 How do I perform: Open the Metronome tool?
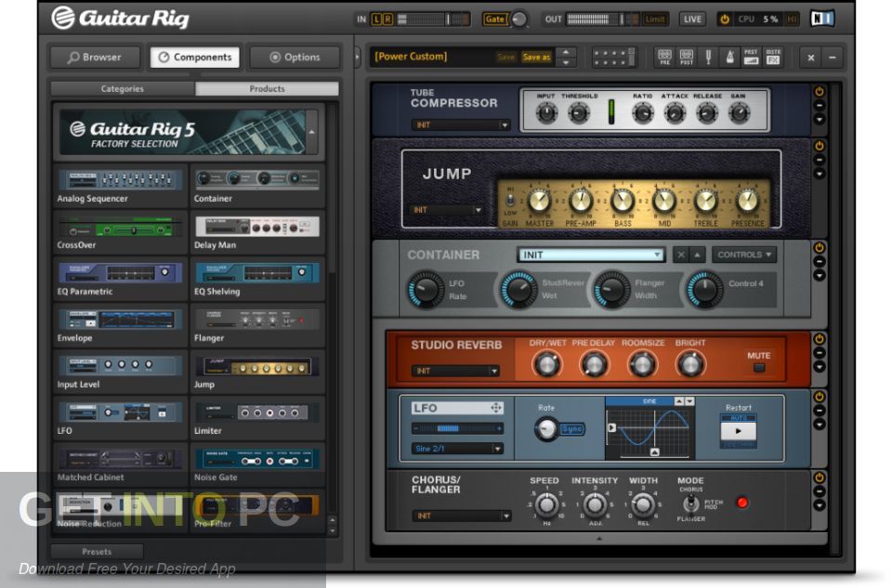[x=730, y=57]
